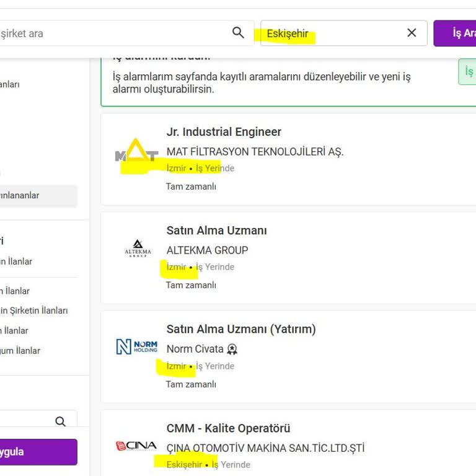
Task: Click İzmir location under Jr. Industrial Engineer
Action: (x=176, y=168)
